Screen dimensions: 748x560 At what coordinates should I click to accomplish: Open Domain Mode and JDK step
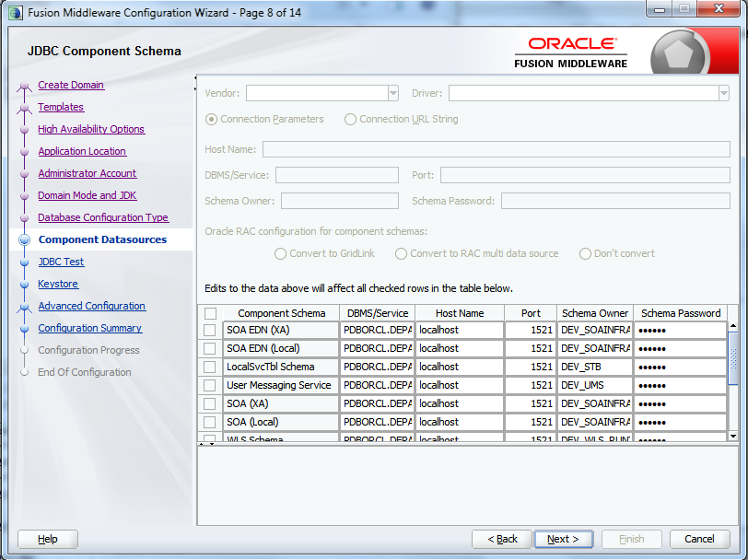(88, 195)
